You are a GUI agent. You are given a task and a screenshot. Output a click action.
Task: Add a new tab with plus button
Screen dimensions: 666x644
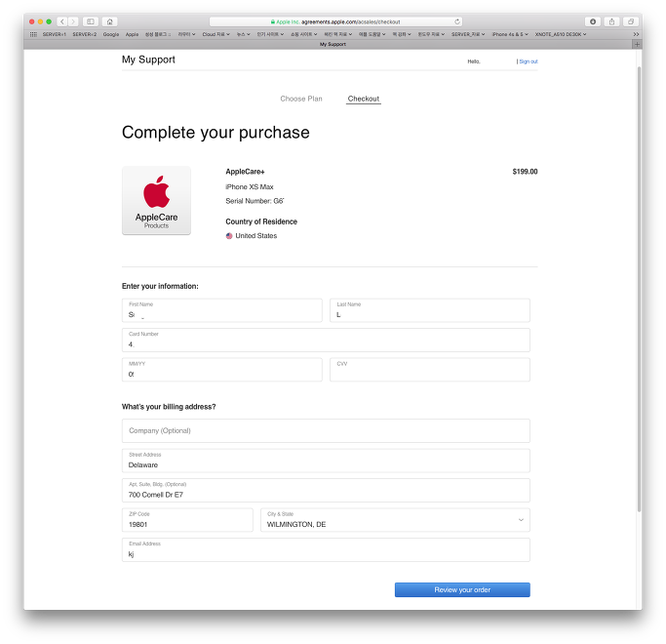point(637,44)
